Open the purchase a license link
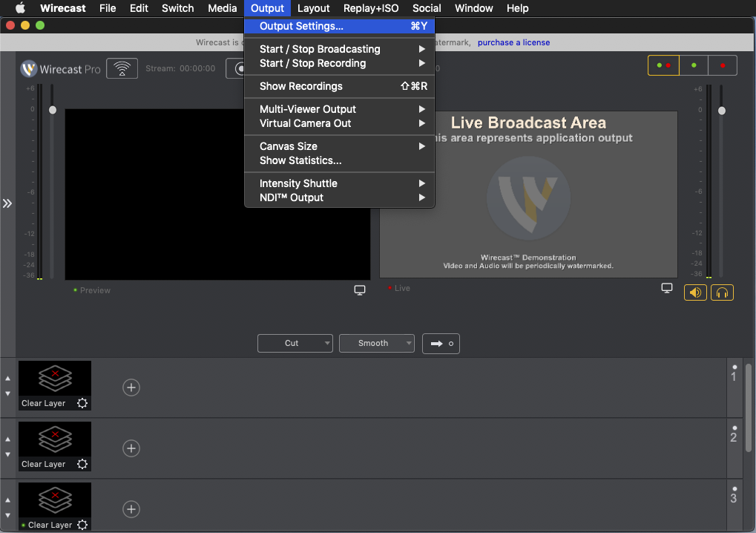756x533 pixels. [x=513, y=42]
